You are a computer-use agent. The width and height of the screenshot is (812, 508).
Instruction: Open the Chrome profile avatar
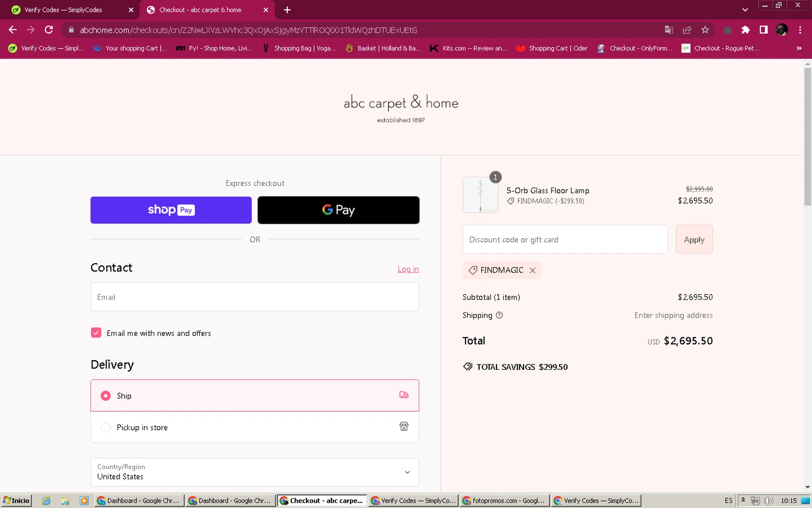pyautogui.click(x=782, y=30)
